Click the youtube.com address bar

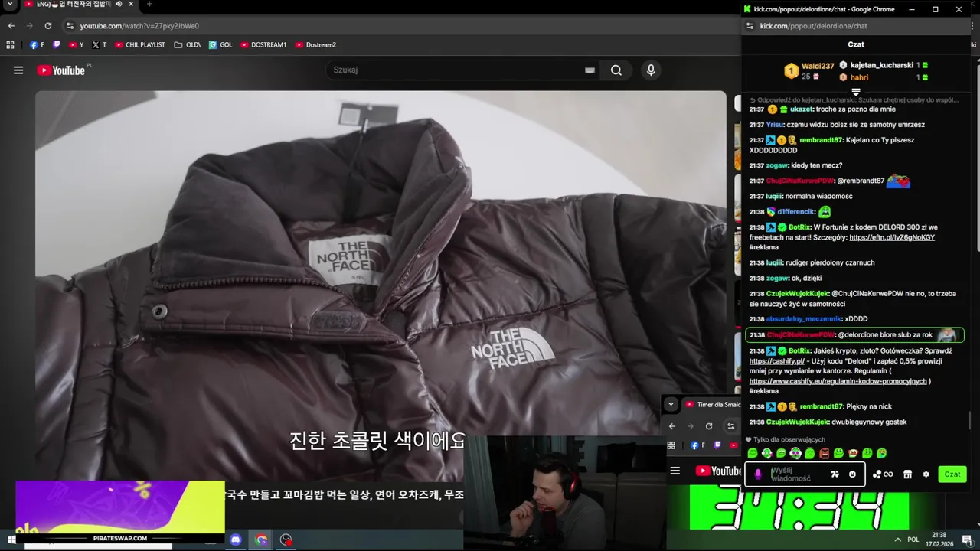point(139,26)
